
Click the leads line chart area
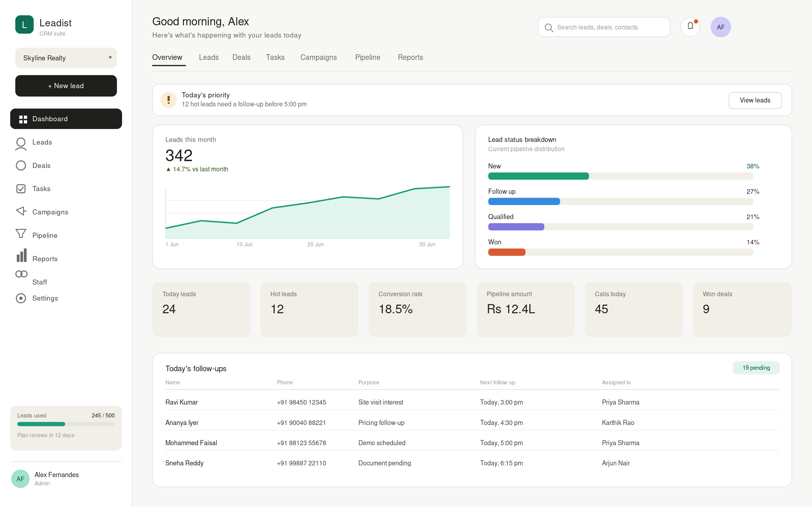308,212
